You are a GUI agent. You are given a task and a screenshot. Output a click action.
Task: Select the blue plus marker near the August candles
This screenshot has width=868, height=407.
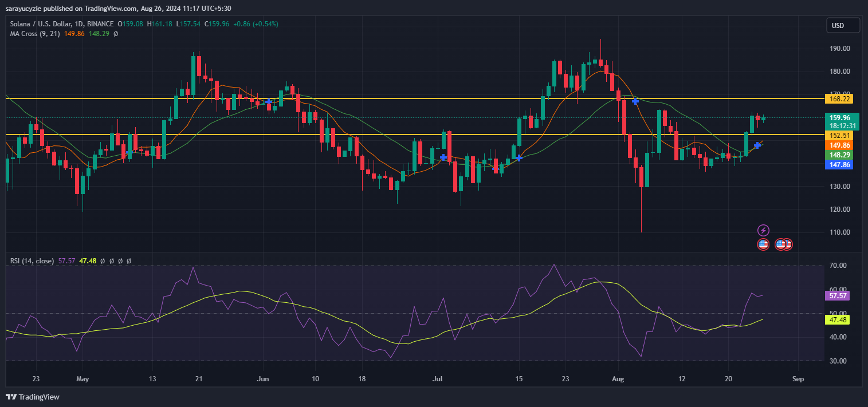point(635,101)
